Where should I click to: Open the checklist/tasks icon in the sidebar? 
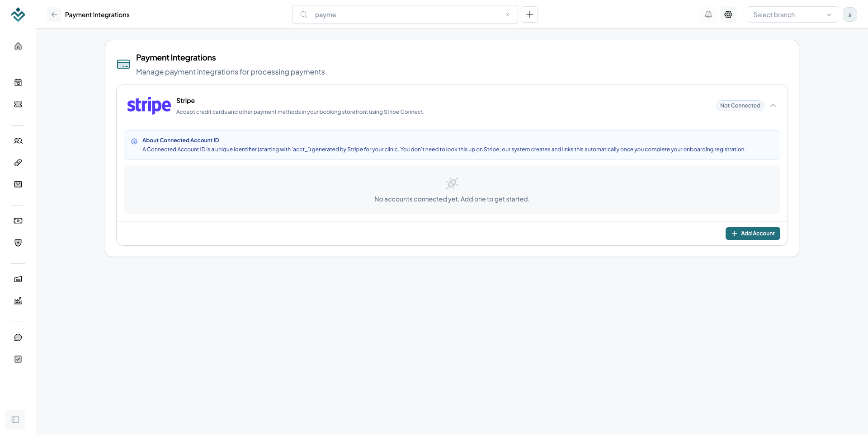pyautogui.click(x=18, y=359)
